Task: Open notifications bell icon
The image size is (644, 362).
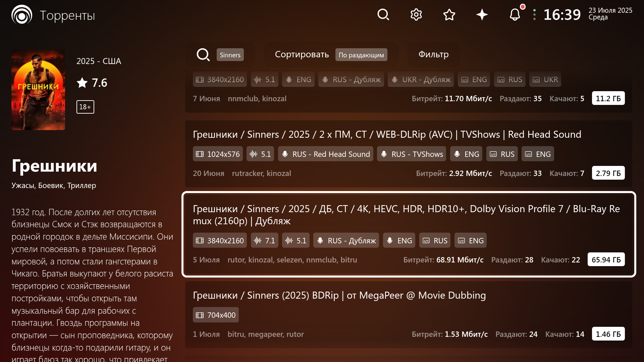Action: pos(515,15)
